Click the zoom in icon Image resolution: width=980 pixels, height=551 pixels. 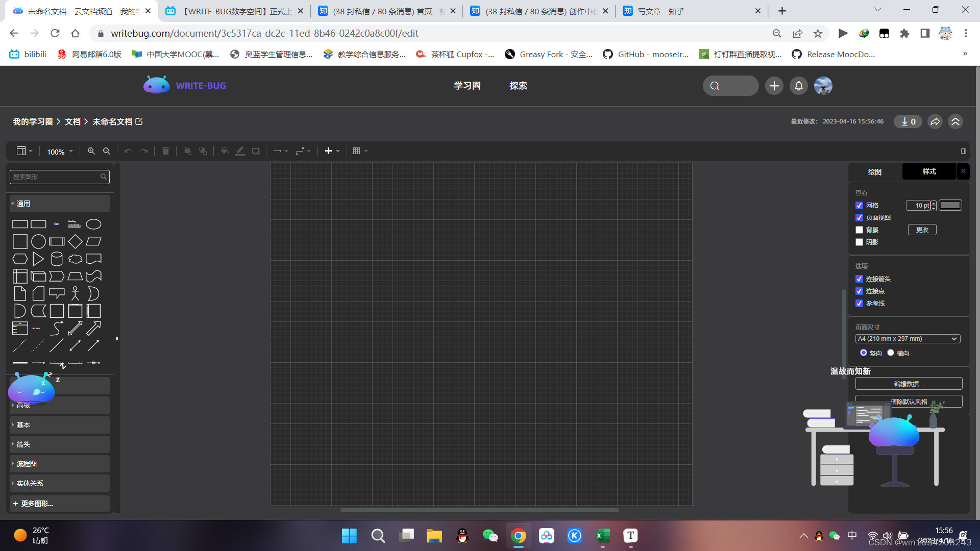(x=91, y=150)
